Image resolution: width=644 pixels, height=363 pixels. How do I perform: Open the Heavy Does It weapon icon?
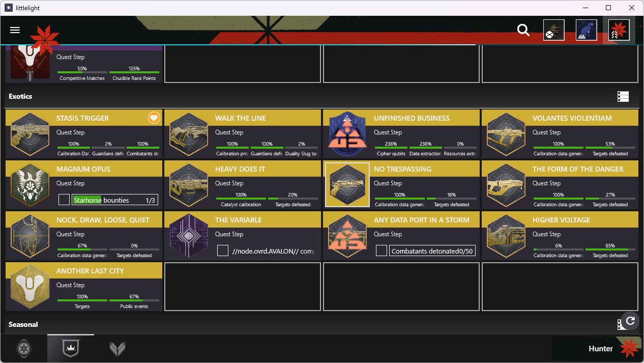coord(189,185)
